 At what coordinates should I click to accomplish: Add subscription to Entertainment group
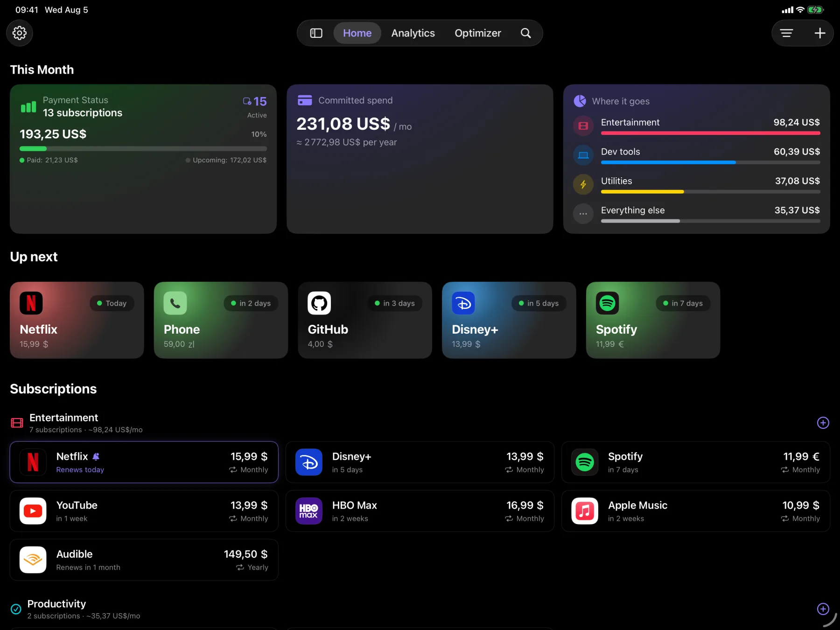point(823,423)
